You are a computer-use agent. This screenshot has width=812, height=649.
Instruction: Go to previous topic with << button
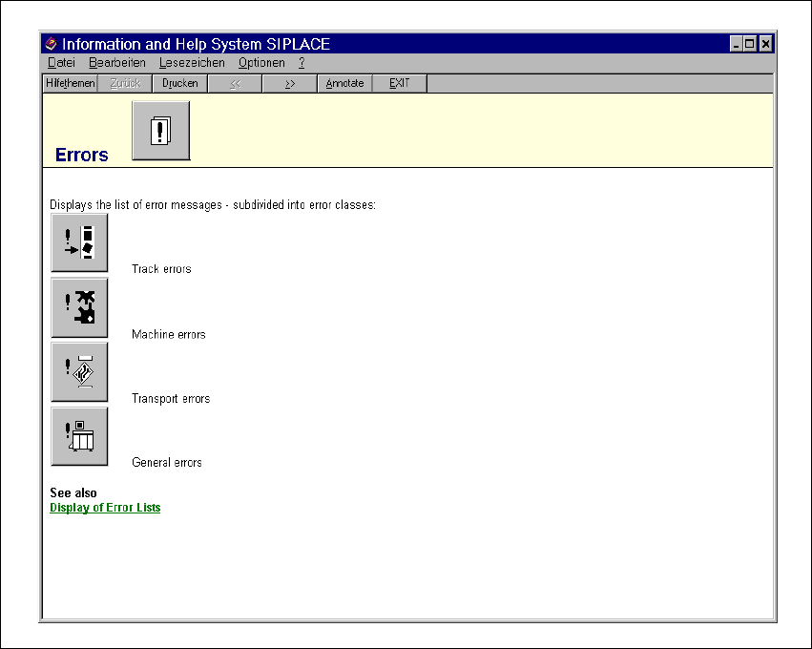236,83
